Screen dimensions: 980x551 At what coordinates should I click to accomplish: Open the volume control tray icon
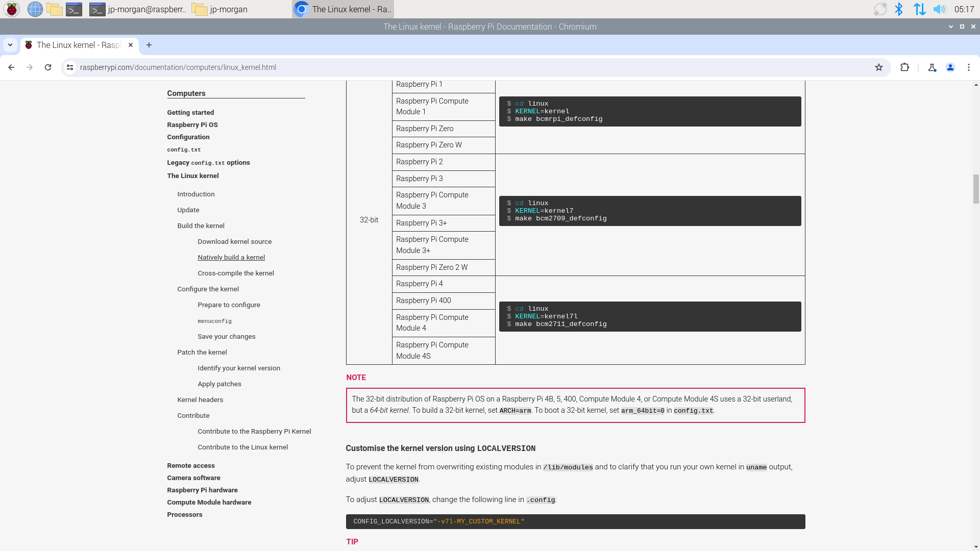pyautogui.click(x=939, y=9)
